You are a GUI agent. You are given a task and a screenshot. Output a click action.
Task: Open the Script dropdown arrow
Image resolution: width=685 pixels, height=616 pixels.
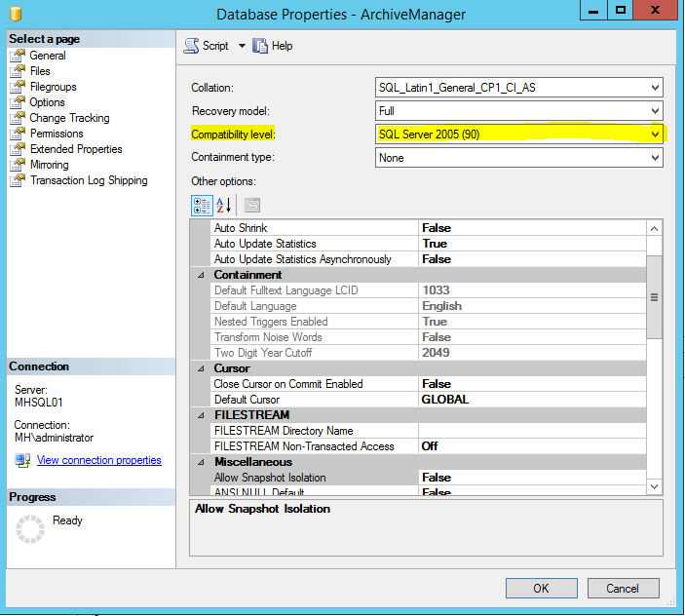pos(242,46)
